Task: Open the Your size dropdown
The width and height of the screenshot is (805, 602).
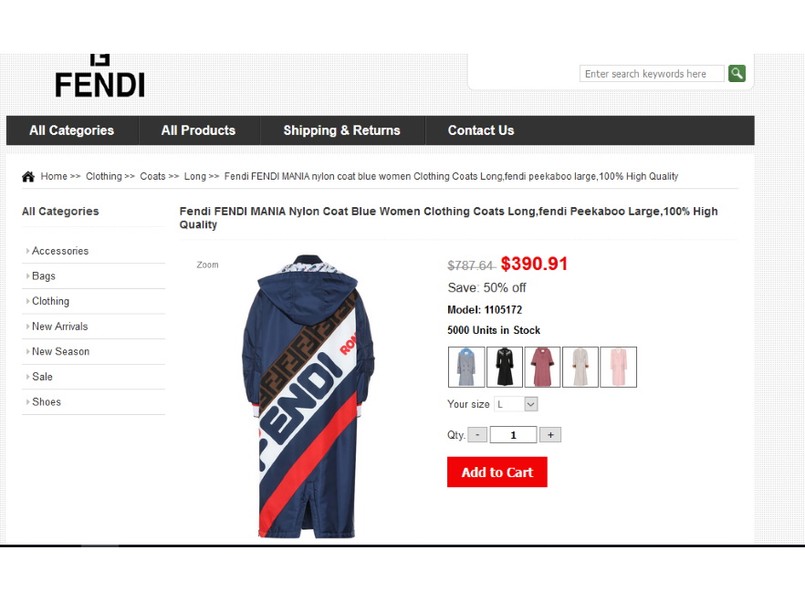Action: (516, 404)
